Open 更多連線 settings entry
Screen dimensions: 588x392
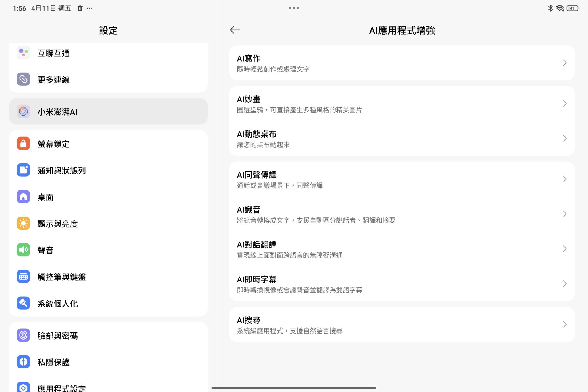pyautogui.click(x=108, y=79)
